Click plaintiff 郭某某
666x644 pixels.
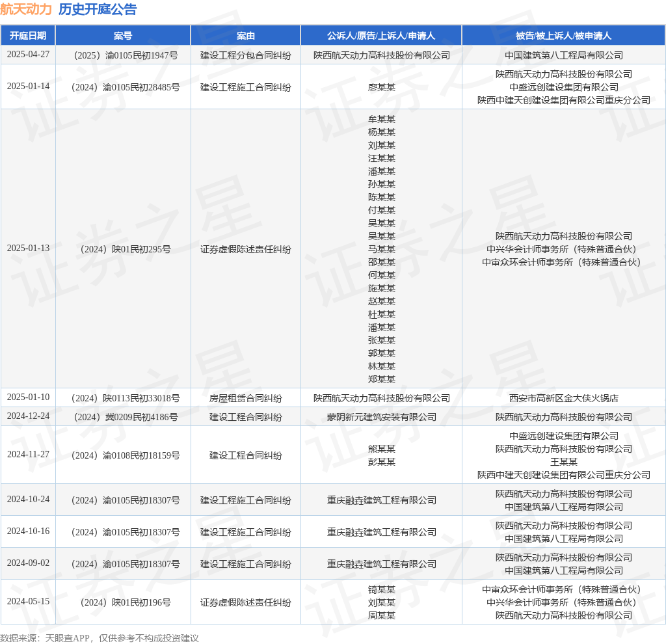pyautogui.click(x=381, y=353)
